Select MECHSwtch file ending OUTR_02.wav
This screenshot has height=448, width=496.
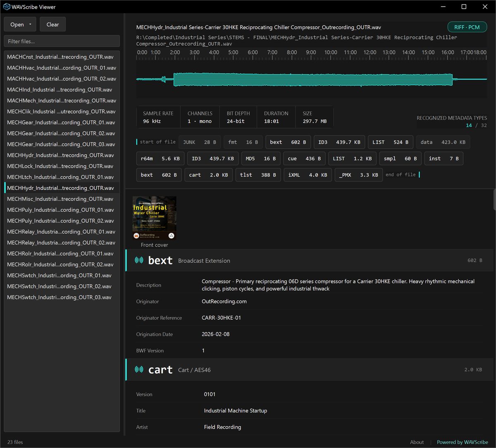62,286
